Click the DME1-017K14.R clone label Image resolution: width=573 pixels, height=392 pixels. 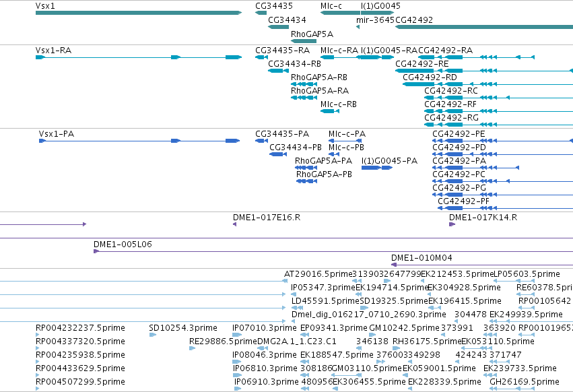coord(483,218)
